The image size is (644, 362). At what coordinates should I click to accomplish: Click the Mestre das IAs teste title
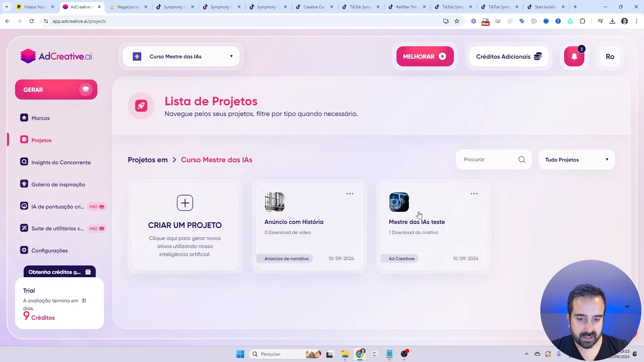pos(417,222)
